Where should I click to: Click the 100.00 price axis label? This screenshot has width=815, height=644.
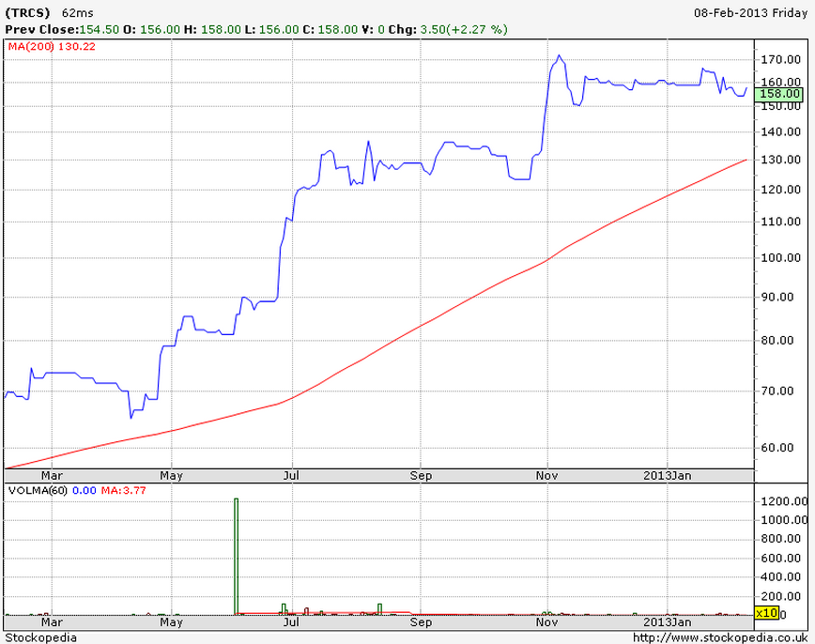780,258
